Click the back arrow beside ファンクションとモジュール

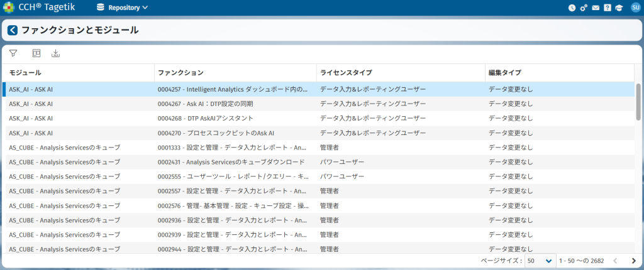pyautogui.click(x=12, y=30)
